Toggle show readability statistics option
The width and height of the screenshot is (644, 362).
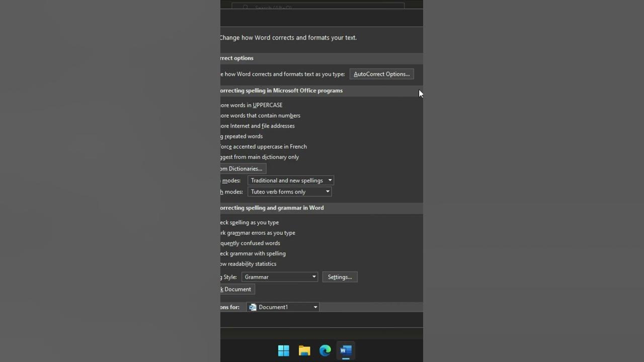point(249,264)
